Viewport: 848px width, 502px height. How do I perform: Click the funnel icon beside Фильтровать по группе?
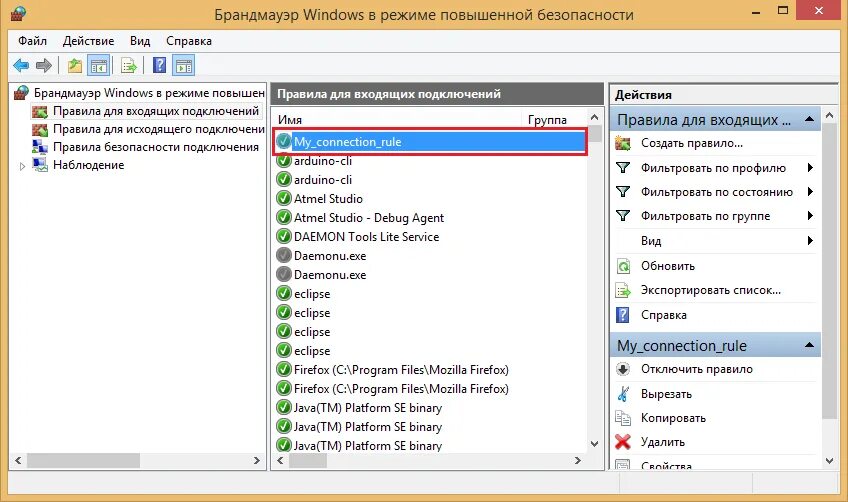coord(623,216)
